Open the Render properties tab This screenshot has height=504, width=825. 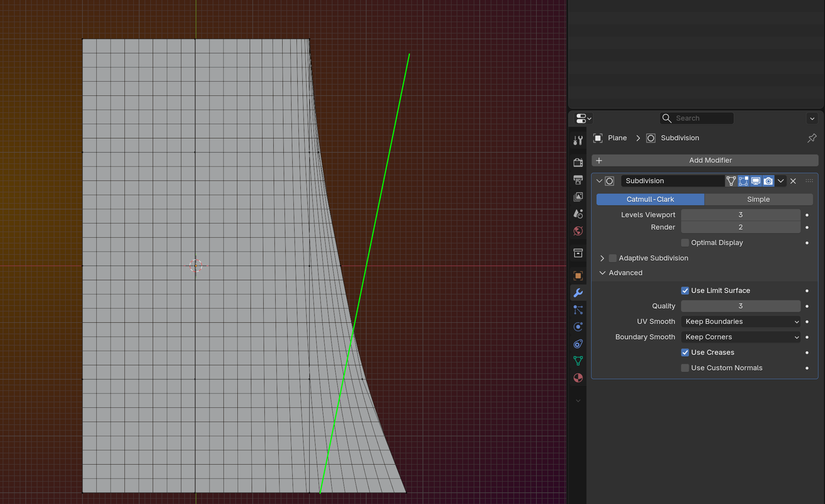pyautogui.click(x=578, y=162)
